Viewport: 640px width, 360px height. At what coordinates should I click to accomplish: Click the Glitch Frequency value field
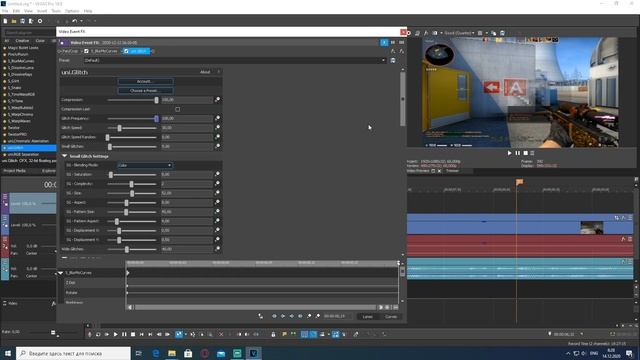[187, 118]
